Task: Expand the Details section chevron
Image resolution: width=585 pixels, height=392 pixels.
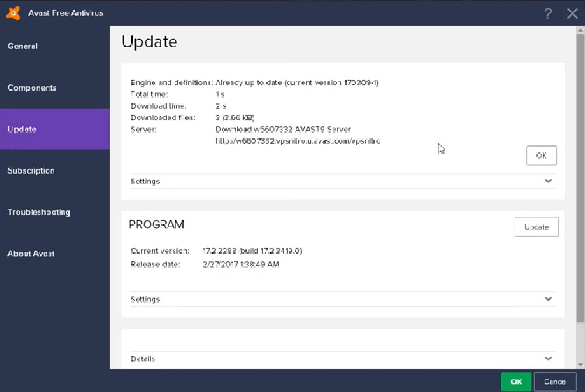Action: tap(548, 359)
